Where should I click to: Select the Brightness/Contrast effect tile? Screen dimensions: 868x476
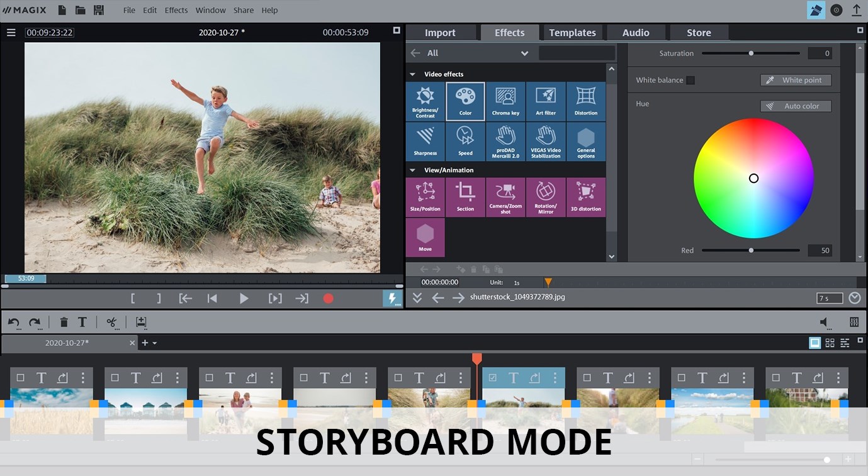(x=425, y=101)
